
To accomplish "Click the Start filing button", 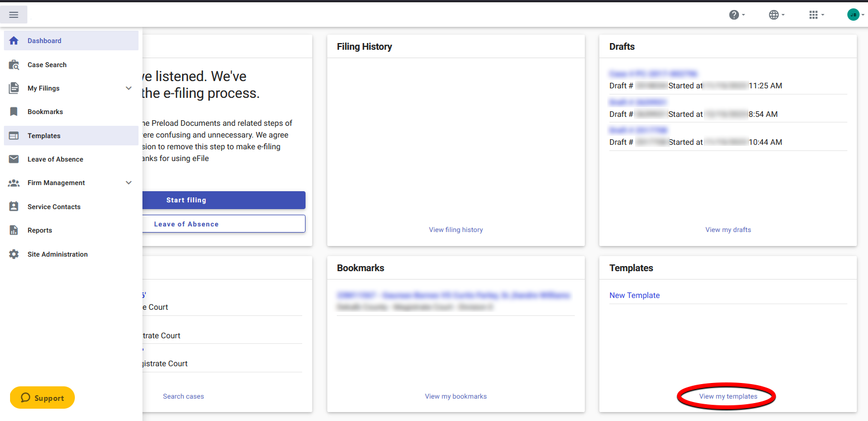I will tap(186, 200).
